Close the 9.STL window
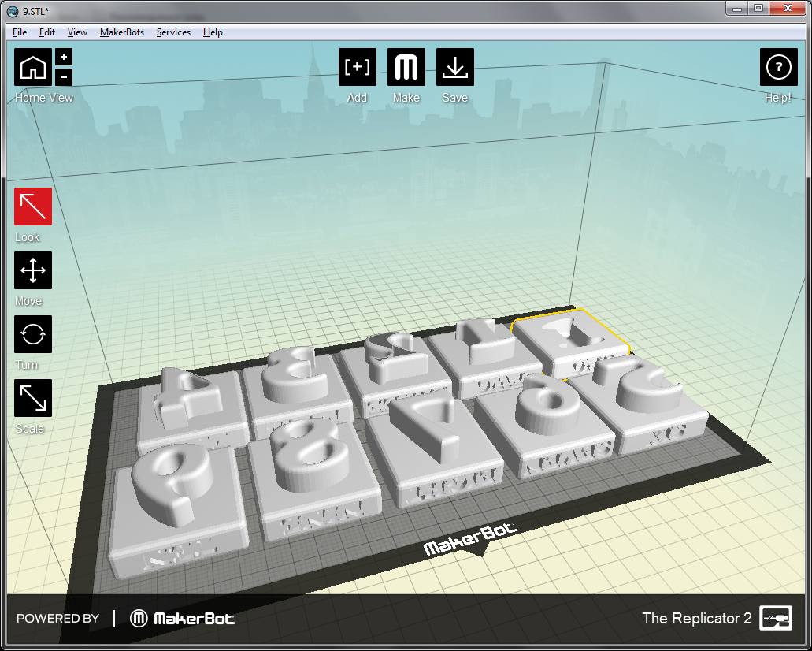The height and width of the screenshot is (651, 812). 788,9
